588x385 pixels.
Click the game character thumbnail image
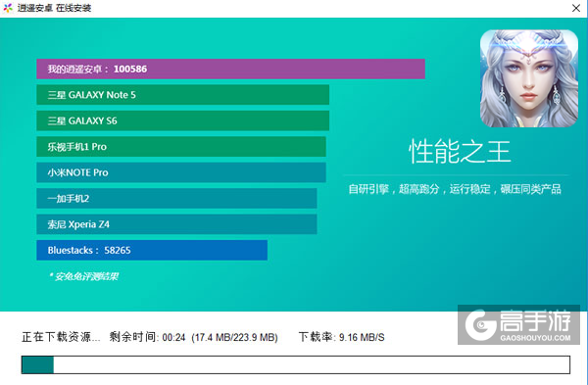529,78
